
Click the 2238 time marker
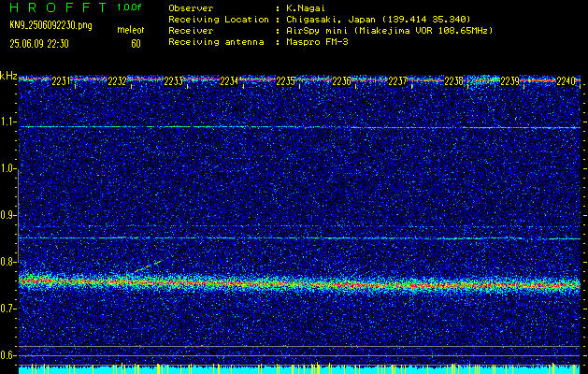453,81
